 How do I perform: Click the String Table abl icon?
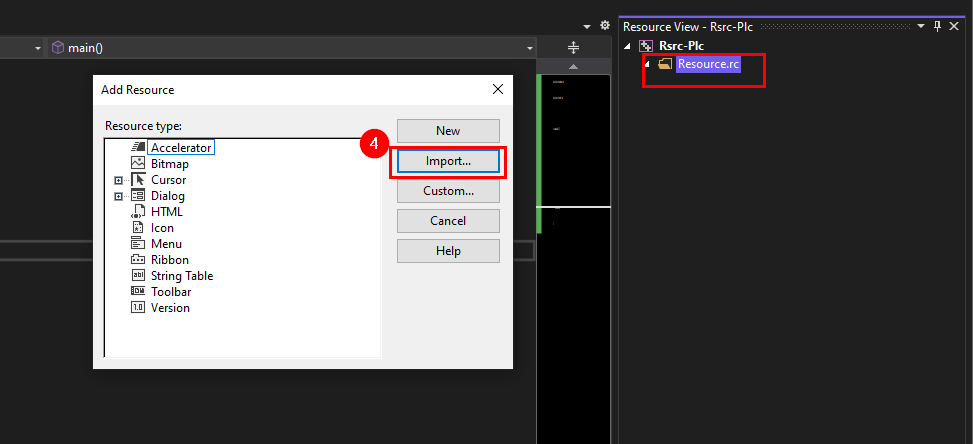coord(138,275)
